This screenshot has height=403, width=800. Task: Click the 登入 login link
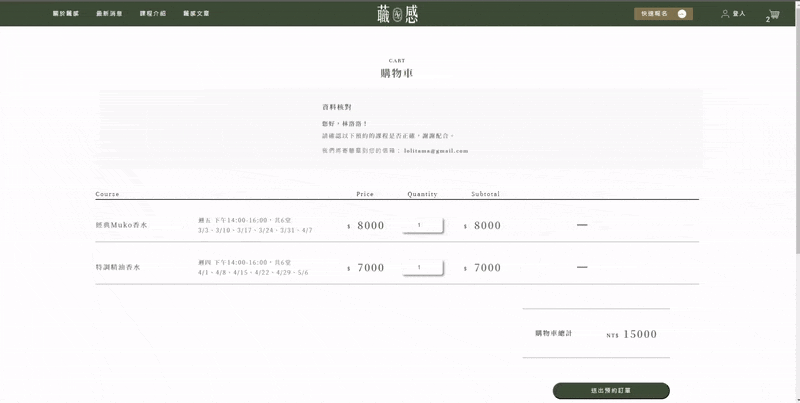739,14
